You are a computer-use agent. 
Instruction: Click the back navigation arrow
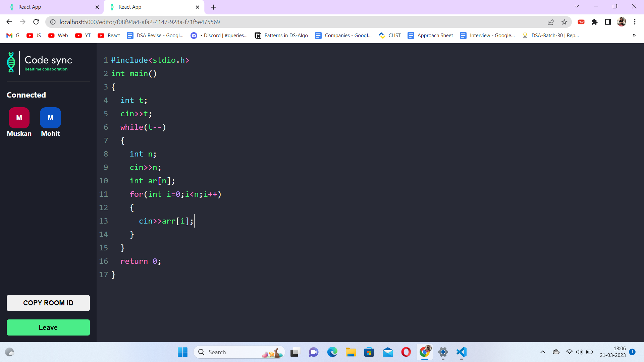tap(9, 22)
